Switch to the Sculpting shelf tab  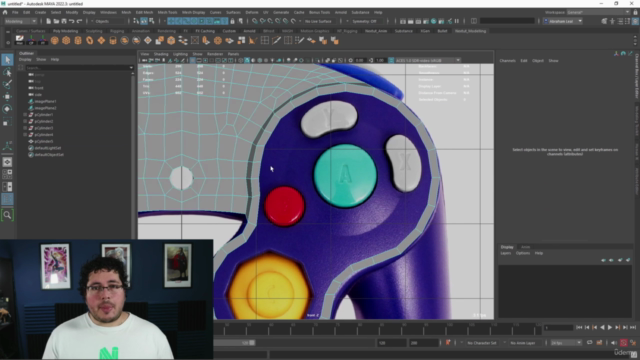(x=94, y=31)
